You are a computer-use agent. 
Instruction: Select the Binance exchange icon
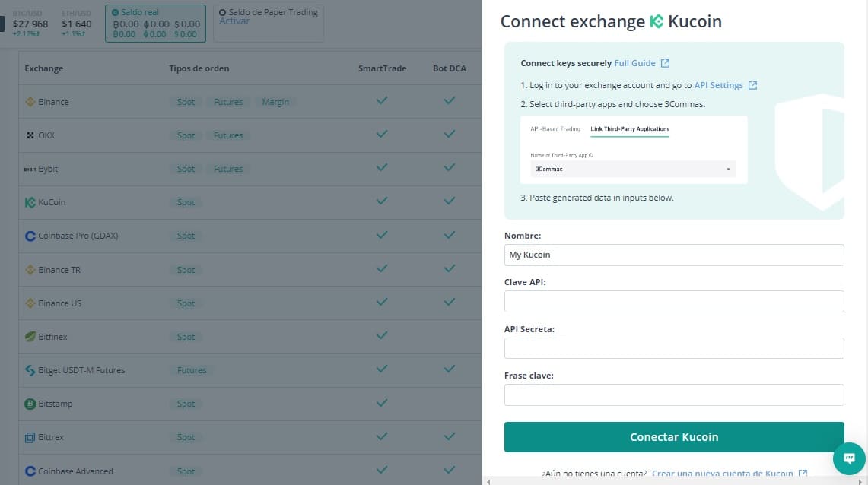(x=29, y=101)
